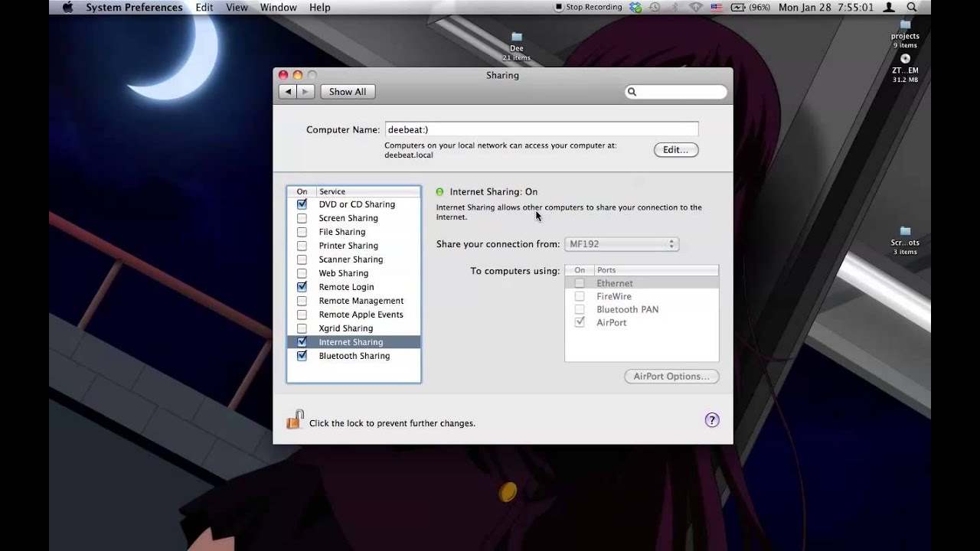This screenshot has width=980, height=551.
Task: Select the Remote Management service row
Action: (354, 301)
